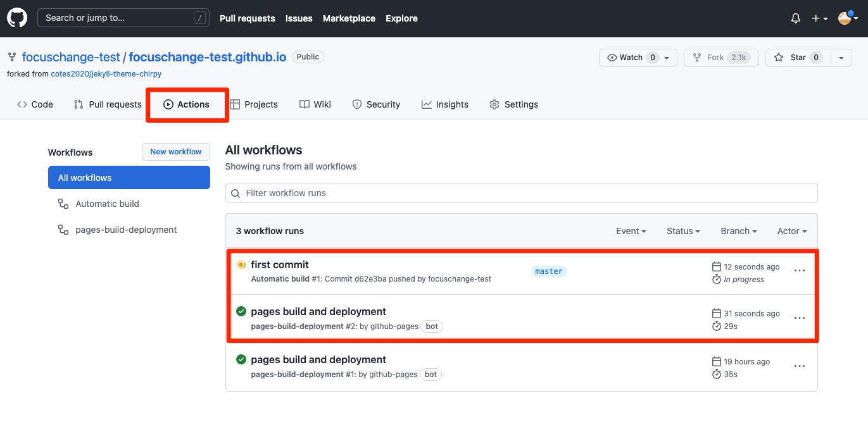Open the Projects tab
The height and width of the screenshot is (422, 868).
pyautogui.click(x=254, y=104)
